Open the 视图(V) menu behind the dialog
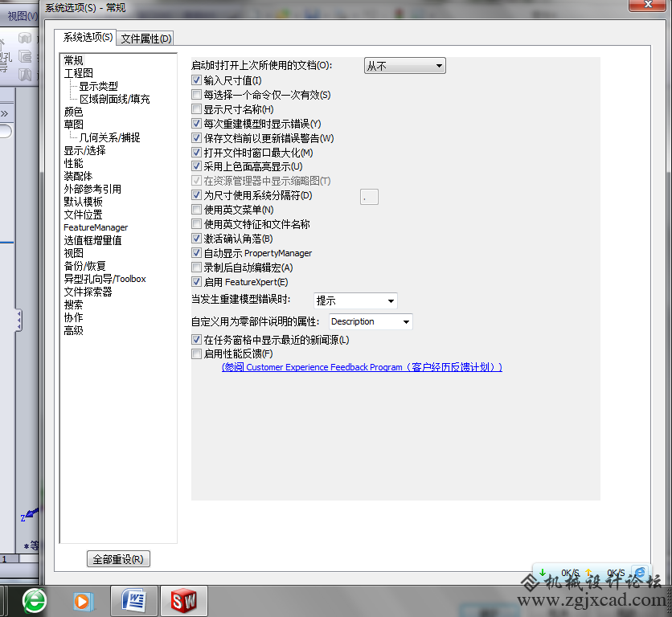The image size is (672, 617). pos(23,16)
